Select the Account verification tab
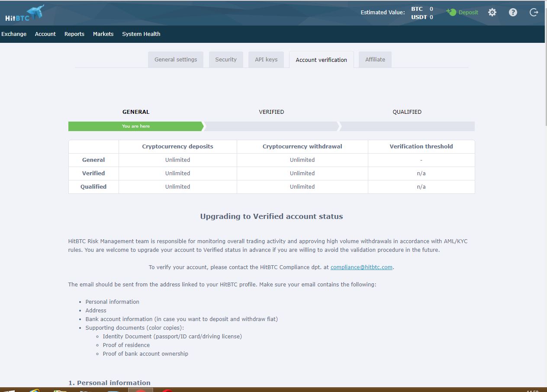This screenshot has height=392, width=547. point(321,60)
